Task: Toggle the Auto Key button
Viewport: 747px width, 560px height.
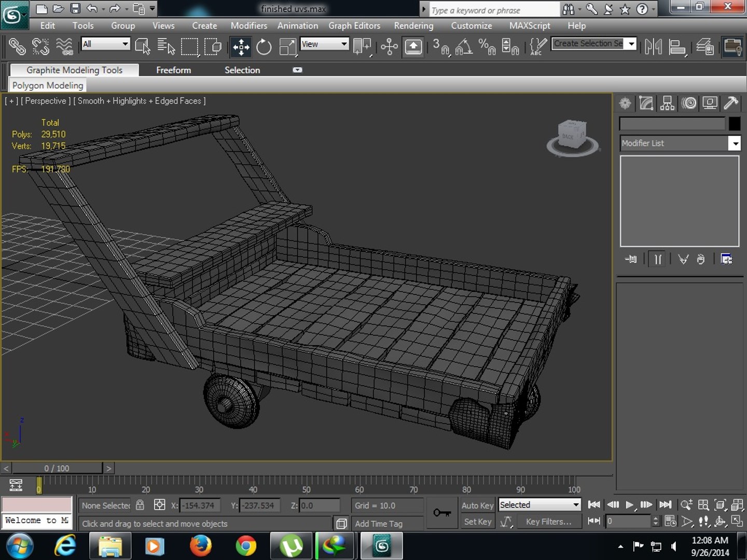Action: pyautogui.click(x=477, y=505)
